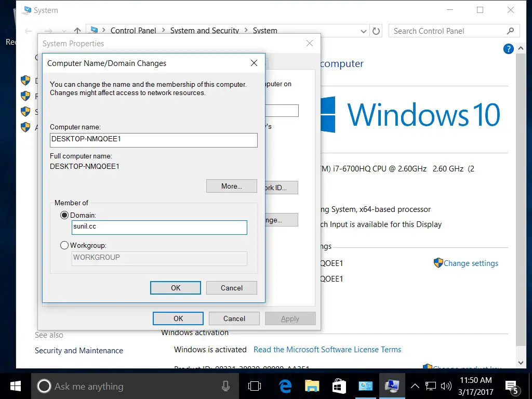Open the blue help question mark icon
Image resolution: width=532 pixels, height=399 pixels.
point(508,49)
